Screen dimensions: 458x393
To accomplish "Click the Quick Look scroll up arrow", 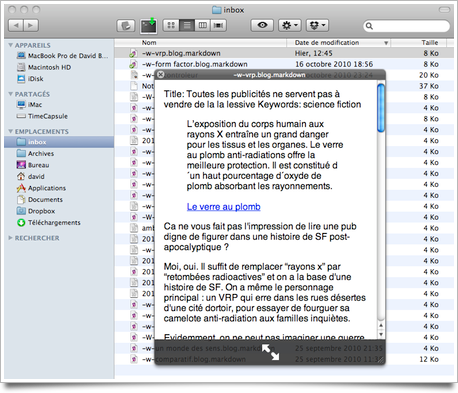I will (381, 325).
